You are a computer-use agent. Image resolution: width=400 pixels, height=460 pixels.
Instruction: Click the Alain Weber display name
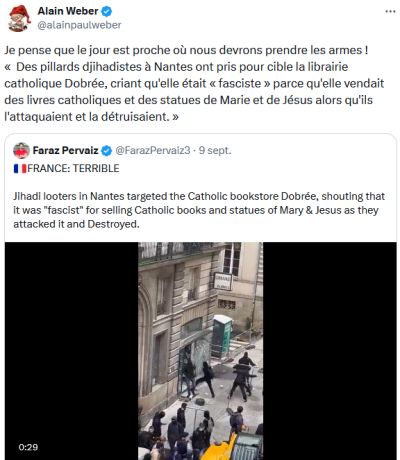point(68,11)
